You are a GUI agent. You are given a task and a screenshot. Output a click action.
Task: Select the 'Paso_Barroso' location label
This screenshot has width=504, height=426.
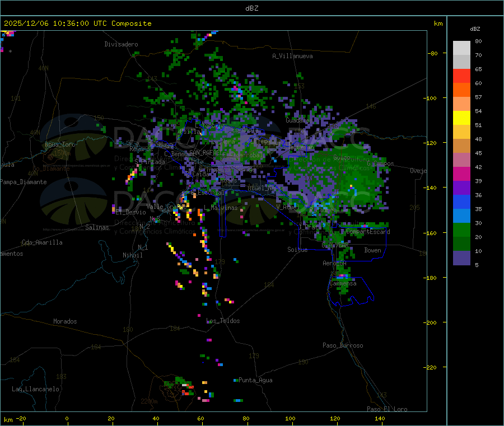coord(343,345)
